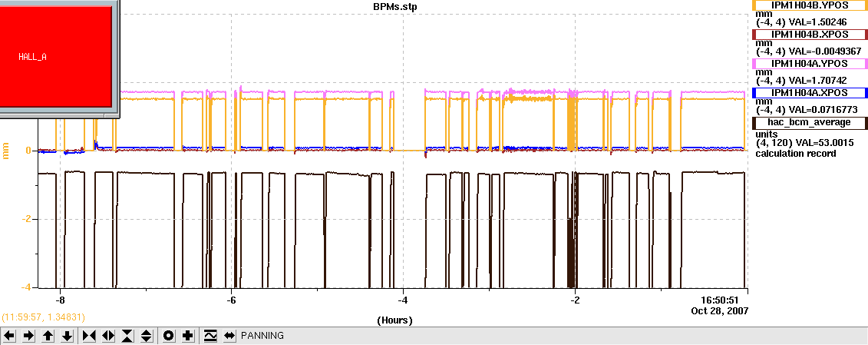Click the orange 'mm' y-axis label

[x=7, y=151]
